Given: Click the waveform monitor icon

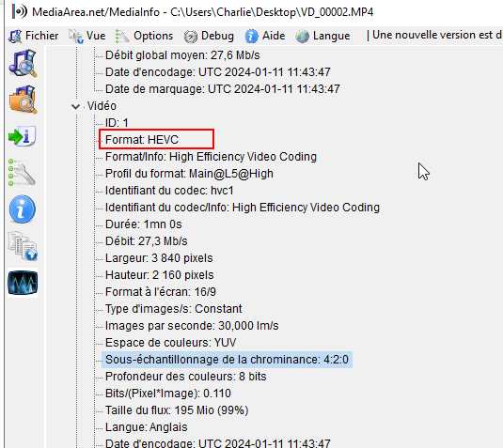Looking at the screenshot, I should coord(23,283).
